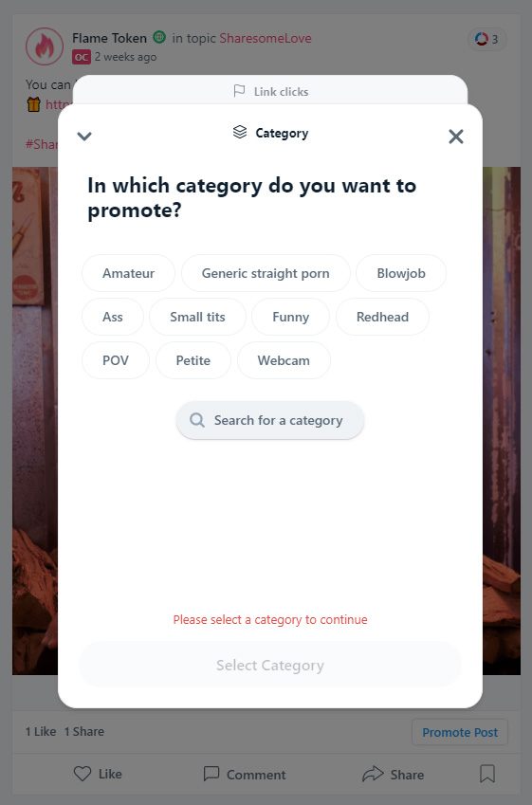Select the POV category
This screenshot has height=805, width=532.
click(x=116, y=360)
